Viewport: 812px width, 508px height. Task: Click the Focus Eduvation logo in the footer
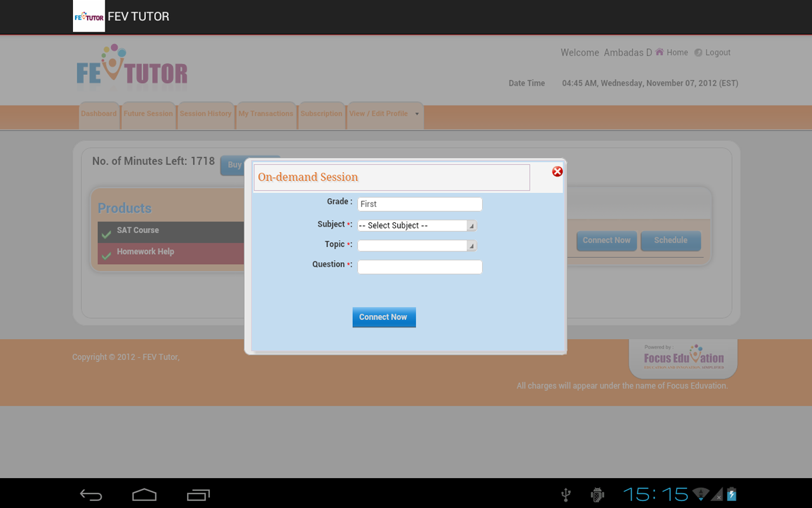tap(683, 359)
